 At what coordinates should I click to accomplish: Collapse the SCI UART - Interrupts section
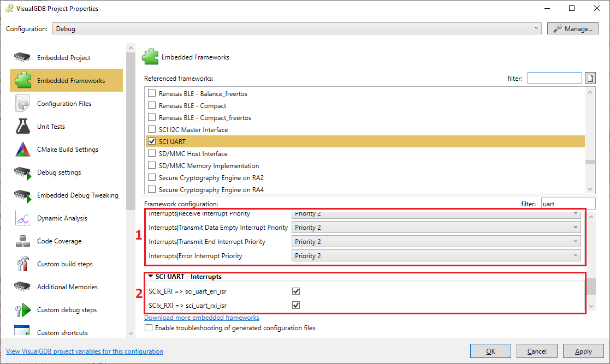coord(151,276)
